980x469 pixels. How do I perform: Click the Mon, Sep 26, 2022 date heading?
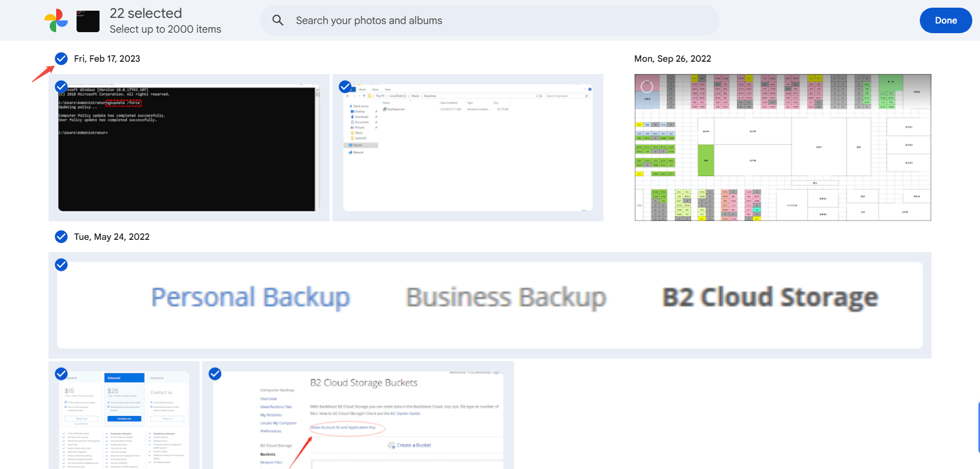[x=672, y=59]
